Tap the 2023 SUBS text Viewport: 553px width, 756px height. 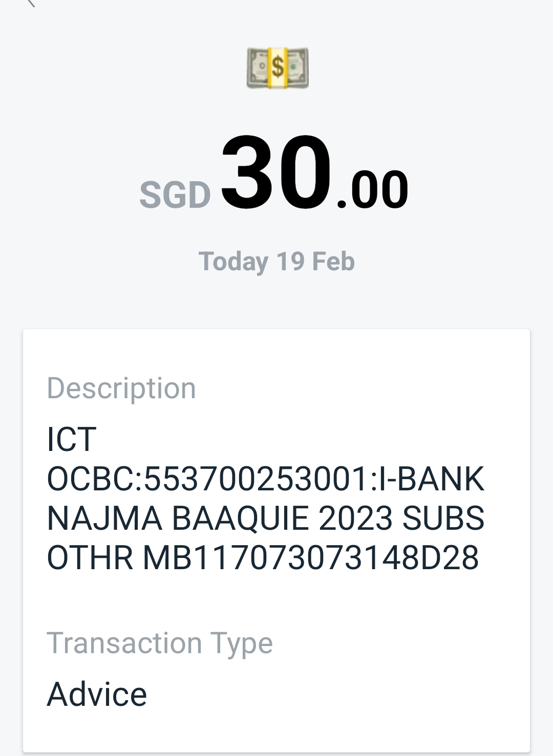(x=401, y=518)
